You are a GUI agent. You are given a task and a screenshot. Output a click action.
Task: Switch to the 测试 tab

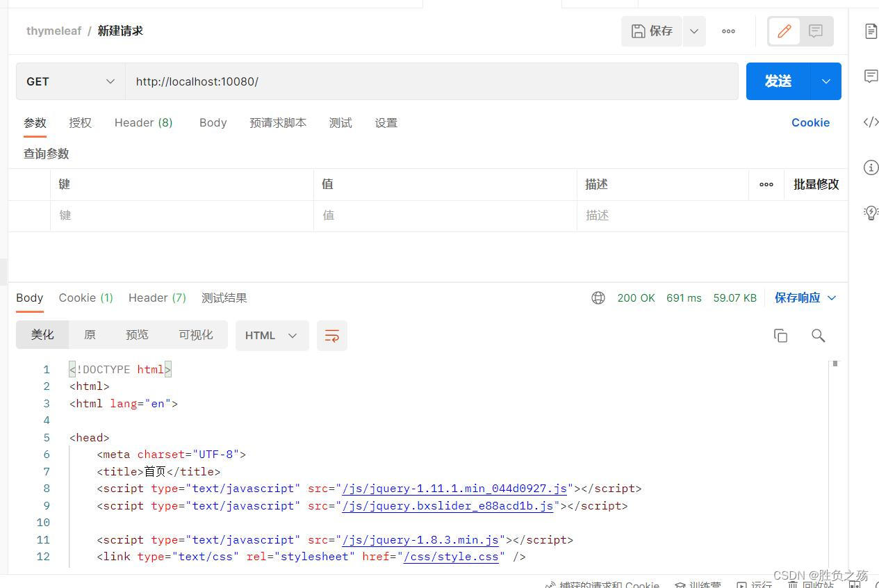click(340, 123)
